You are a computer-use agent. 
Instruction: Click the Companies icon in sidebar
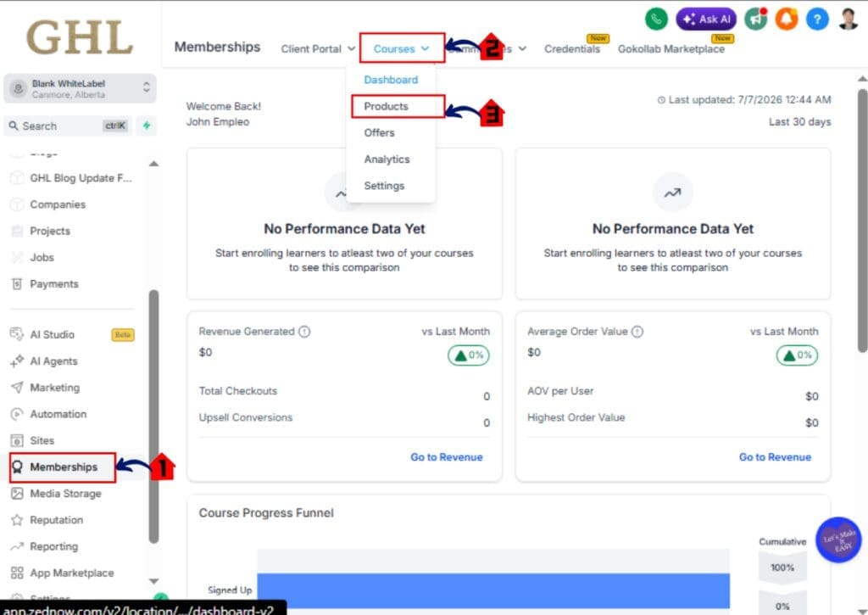pos(17,204)
